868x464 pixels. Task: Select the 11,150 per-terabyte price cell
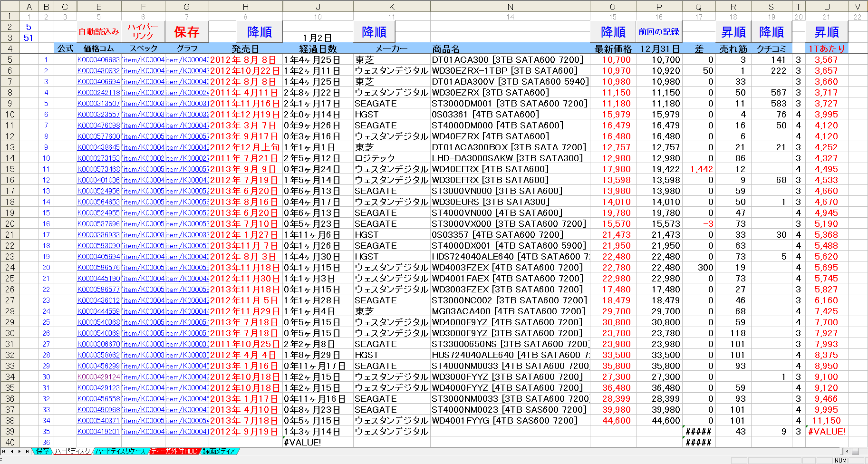click(x=827, y=421)
